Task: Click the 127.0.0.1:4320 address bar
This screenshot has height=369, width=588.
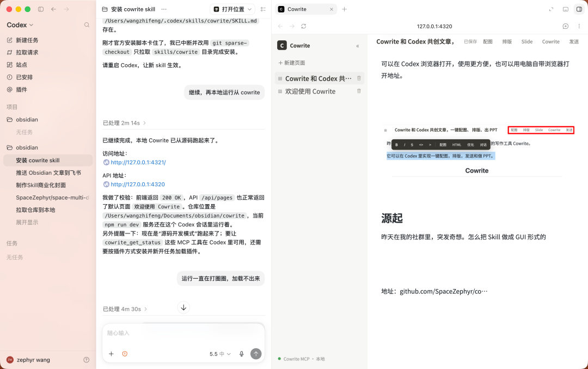Action: tap(434, 26)
